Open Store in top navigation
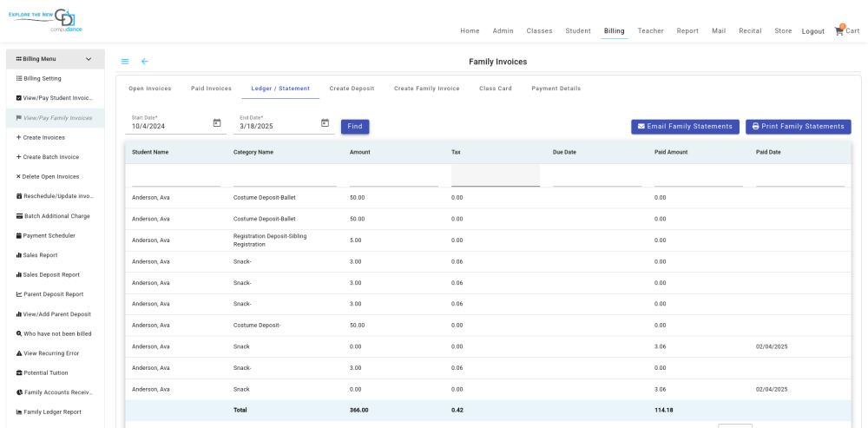Screen dimensions: 868x428 coord(783,31)
